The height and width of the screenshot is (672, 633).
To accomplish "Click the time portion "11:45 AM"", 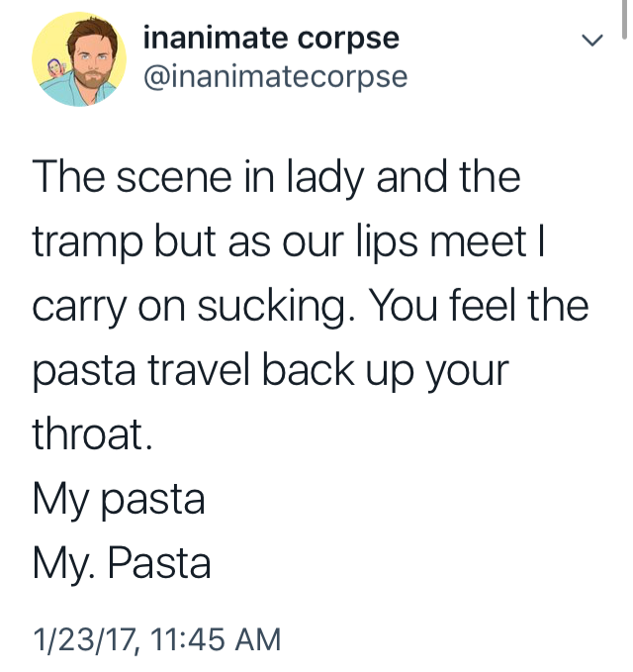I will coord(216,639).
